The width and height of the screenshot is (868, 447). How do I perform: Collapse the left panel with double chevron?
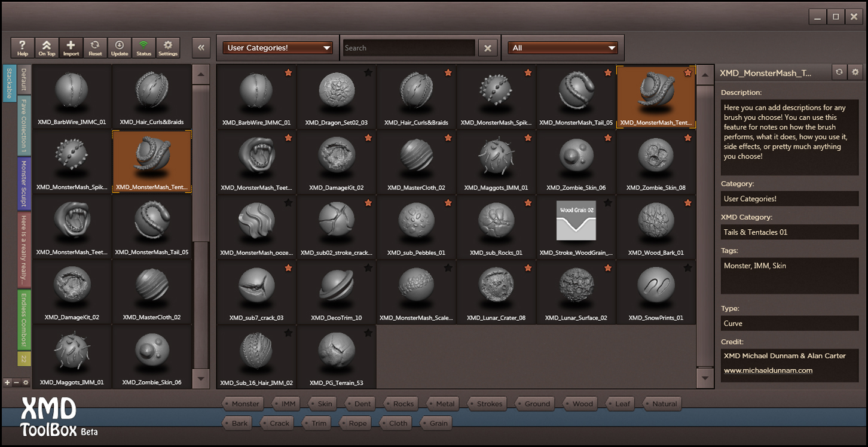(201, 48)
